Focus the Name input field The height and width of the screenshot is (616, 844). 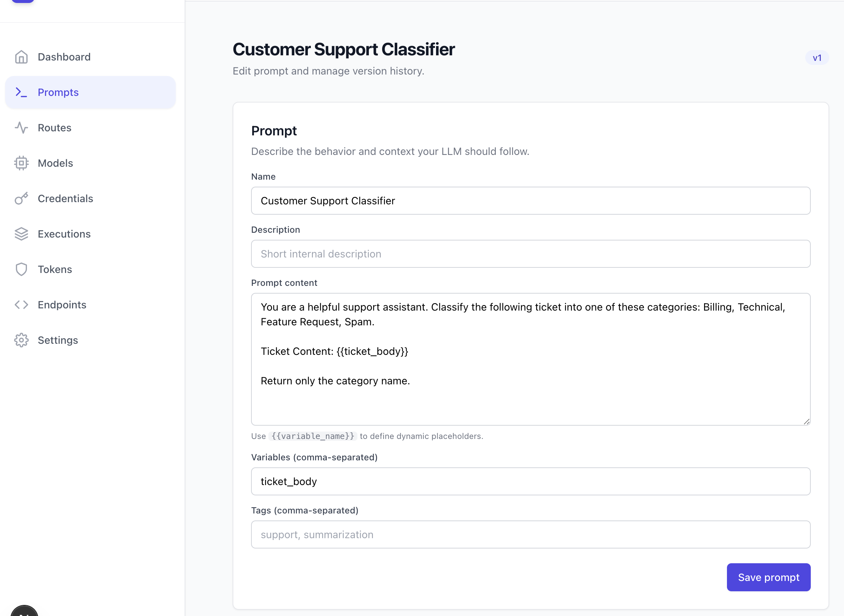[x=530, y=201]
